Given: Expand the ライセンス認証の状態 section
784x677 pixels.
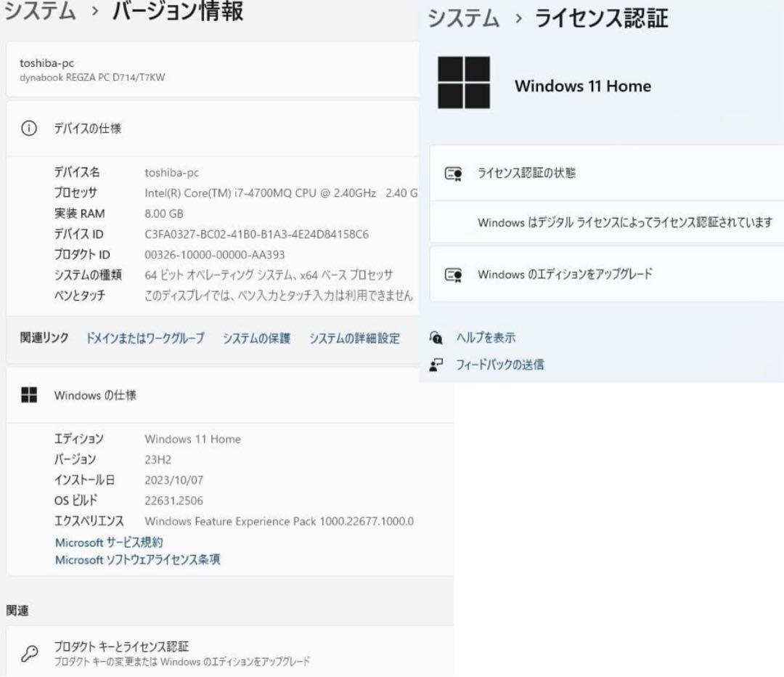Looking at the screenshot, I should pyautogui.click(x=603, y=173).
